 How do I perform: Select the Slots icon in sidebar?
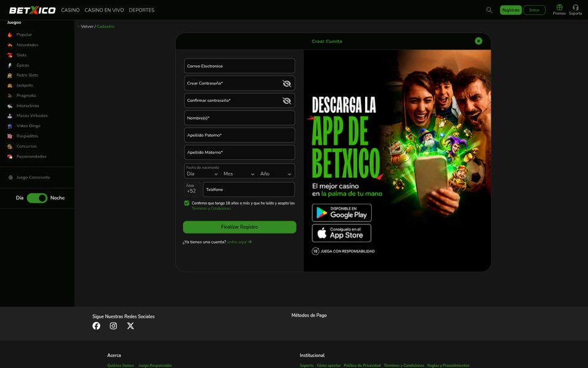tap(10, 55)
